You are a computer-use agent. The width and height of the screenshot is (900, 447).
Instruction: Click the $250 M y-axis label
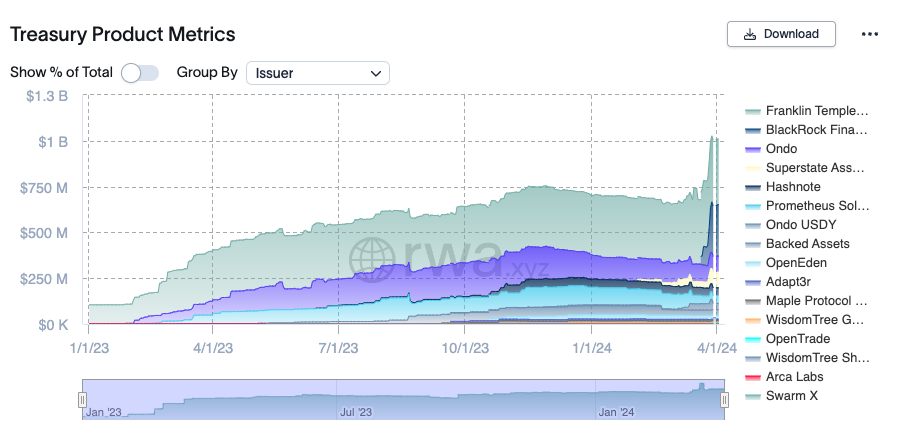[x=44, y=279]
